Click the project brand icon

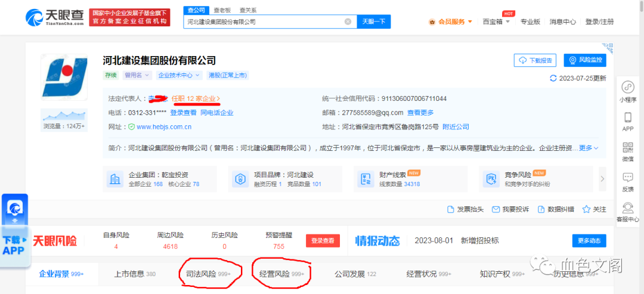point(240,179)
